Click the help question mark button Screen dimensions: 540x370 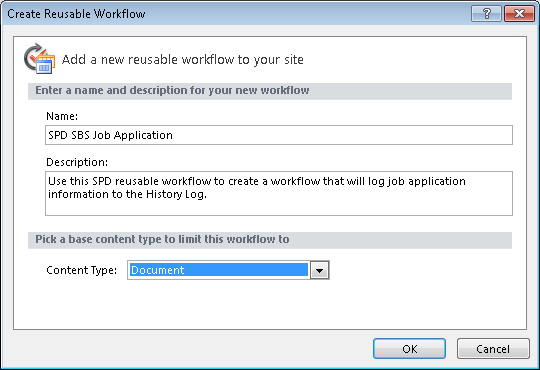[x=486, y=14]
